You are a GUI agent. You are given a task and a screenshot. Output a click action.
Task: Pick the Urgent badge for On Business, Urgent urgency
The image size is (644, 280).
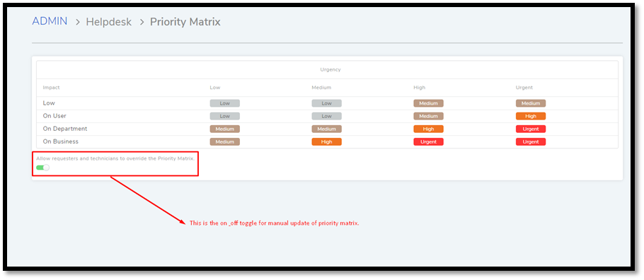[531, 141]
